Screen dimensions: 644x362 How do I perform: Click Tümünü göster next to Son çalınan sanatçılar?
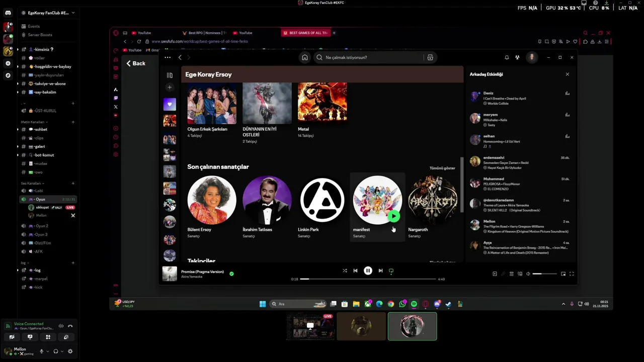click(x=442, y=168)
